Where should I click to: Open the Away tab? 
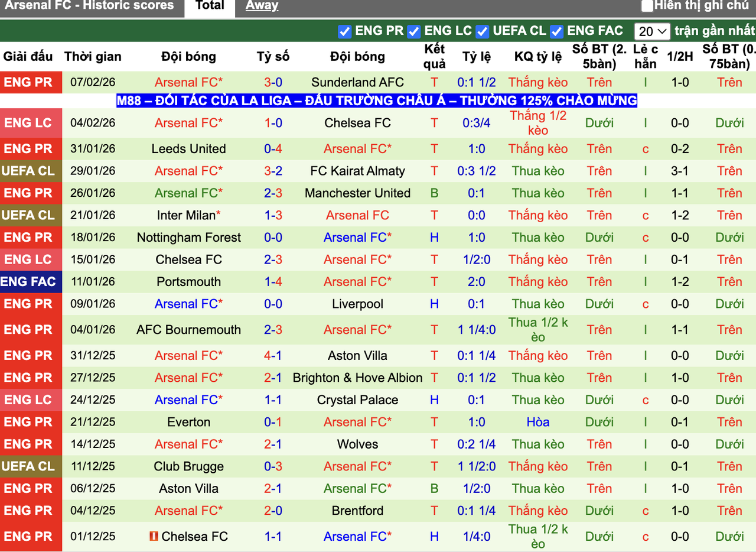[x=262, y=7]
